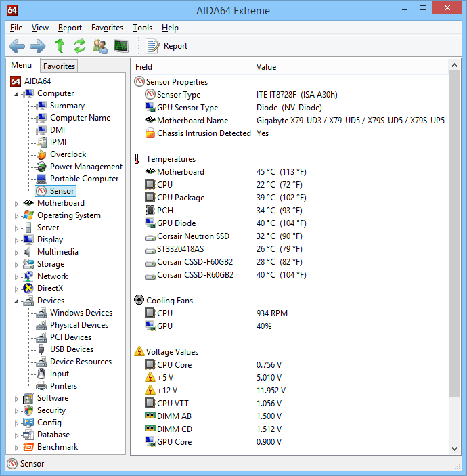Viewport: 467px width, 476px height.
Task: Click the Refresh toolbar icon
Action: pyautogui.click(x=80, y=46)
